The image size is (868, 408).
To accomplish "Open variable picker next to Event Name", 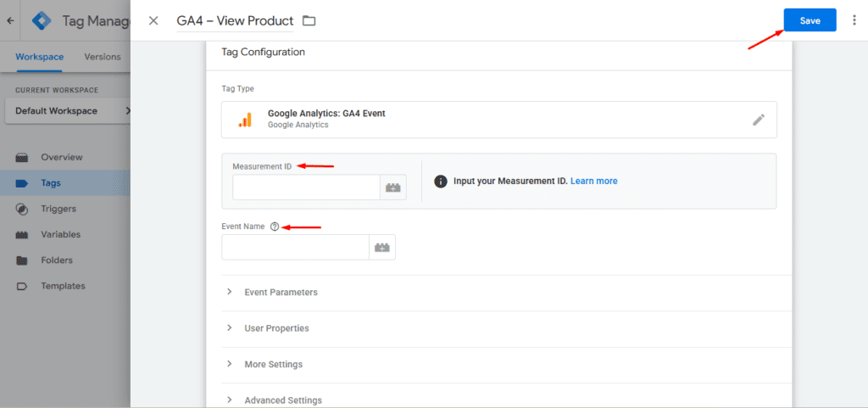I will pyautogui.click(x=382, y=247).
